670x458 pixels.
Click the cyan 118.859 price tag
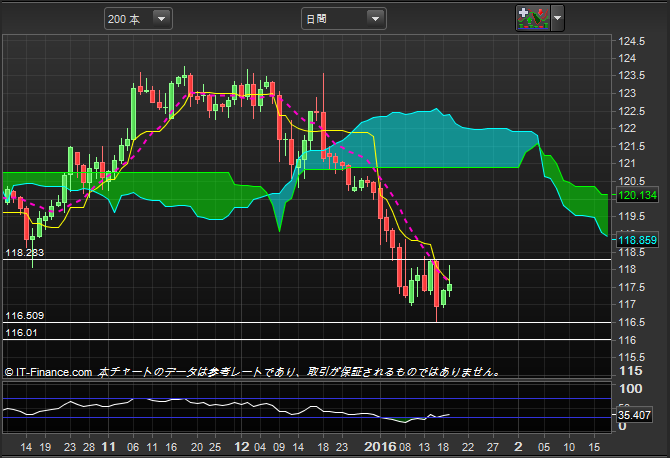637,240
